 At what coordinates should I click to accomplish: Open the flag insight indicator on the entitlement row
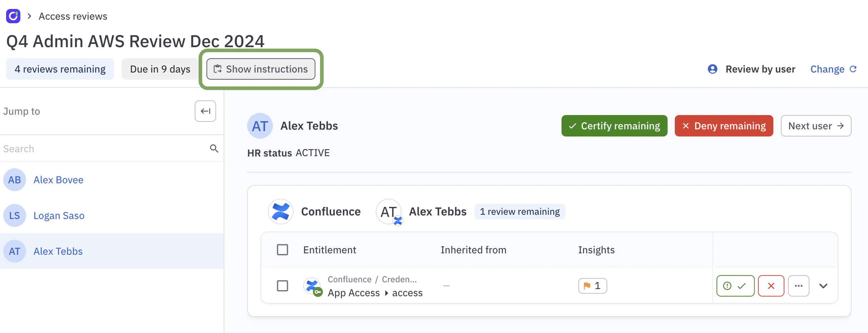592,285
